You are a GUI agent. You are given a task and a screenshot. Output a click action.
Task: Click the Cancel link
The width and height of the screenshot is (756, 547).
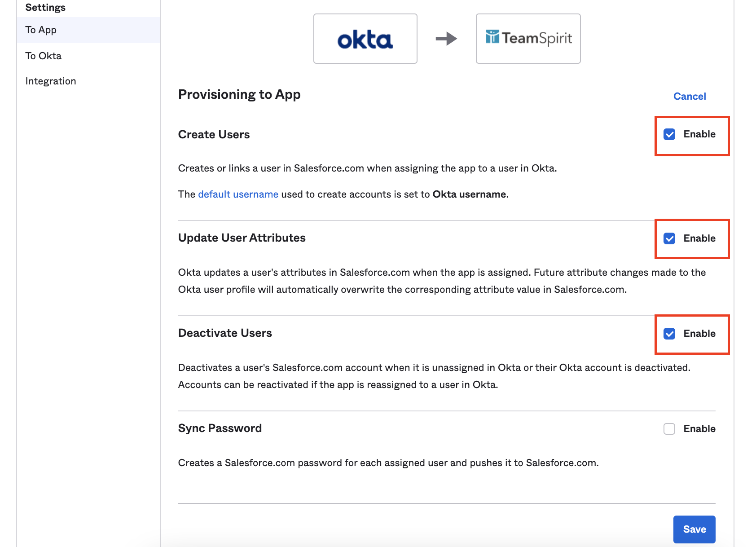pyautogui.click(x=690, y=96)
